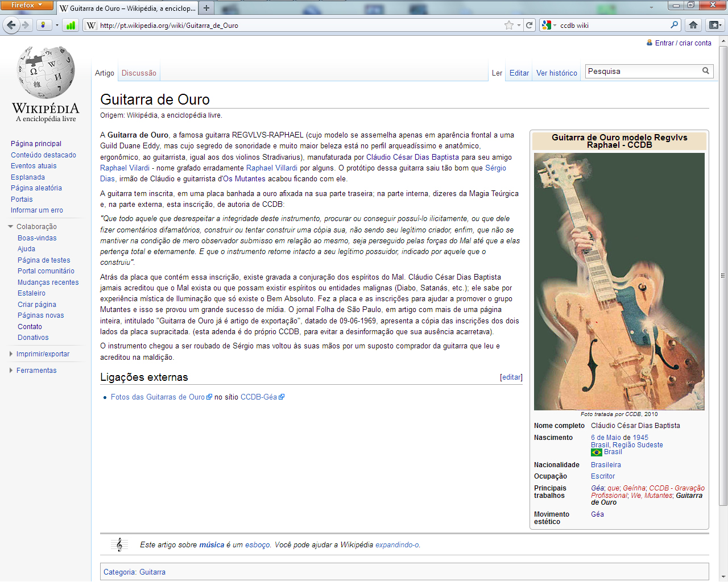Screen dimensions: 728x582
Task: Click the reload page icon
Action: click(x=530, y=25)
